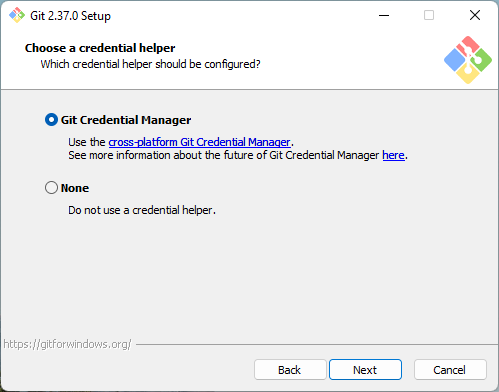Follow the 'here' link about GCM's future
Screen dimensions: 499x392
pos(393,155)
